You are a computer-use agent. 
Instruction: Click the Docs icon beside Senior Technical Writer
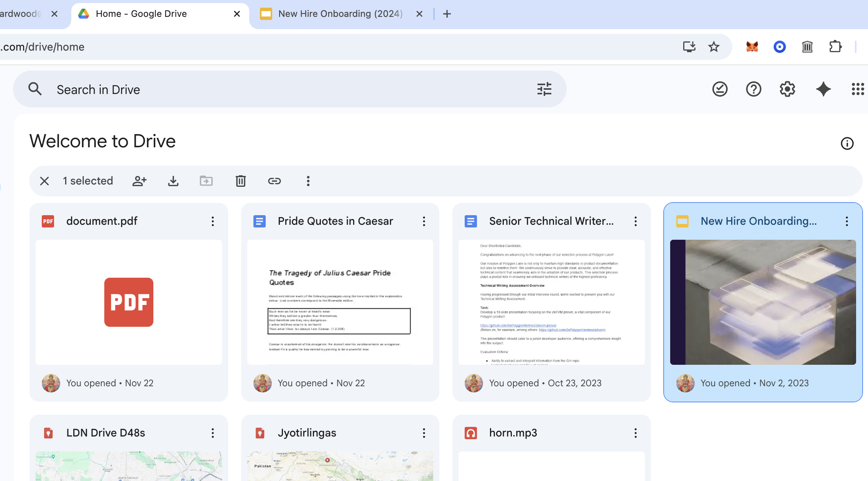pos(471,221)
